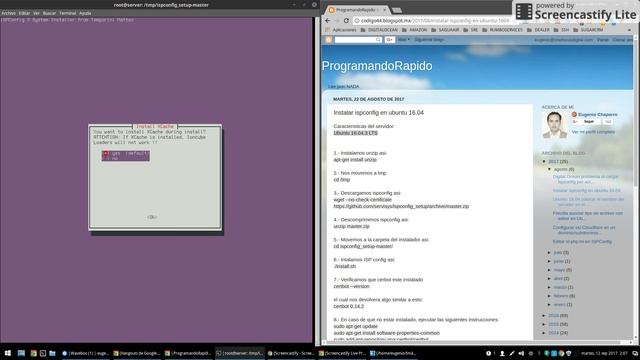Screen dimensions: 640x360
Task: Open the Más dropdown in Blogger navbar
Action: pos(404,40)
